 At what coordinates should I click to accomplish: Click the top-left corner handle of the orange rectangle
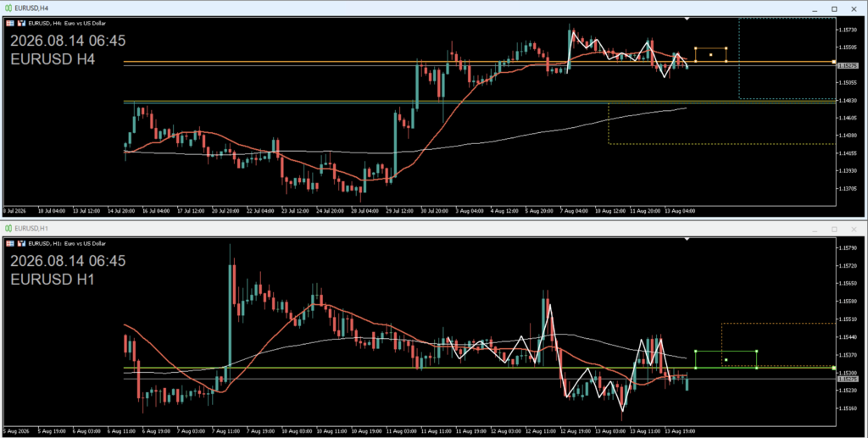696,48
